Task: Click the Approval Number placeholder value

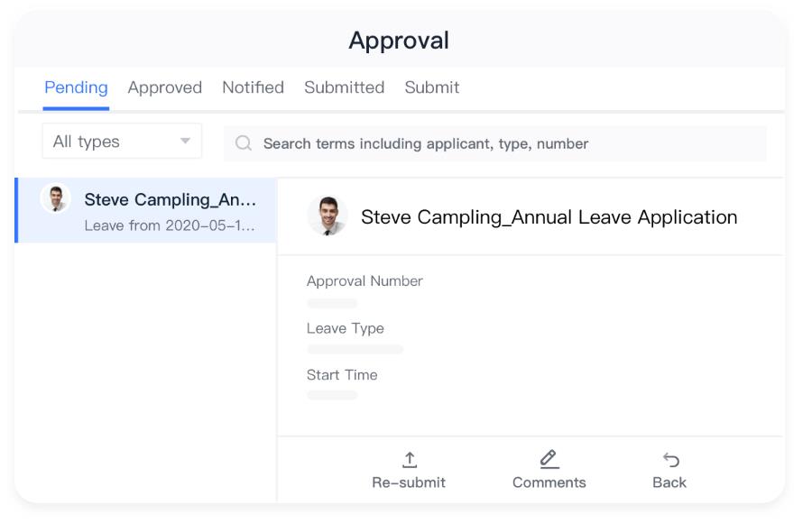Action: (332, 304)
